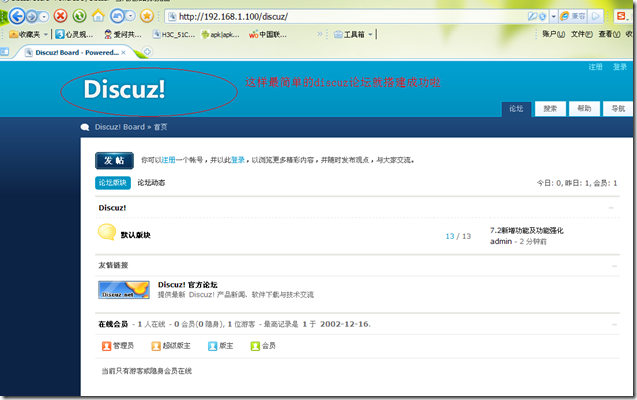Open the apk|apk... Android bookmark
Viewport: 637px width, 400px height.
pyautogui.click(x=220, y=35)
